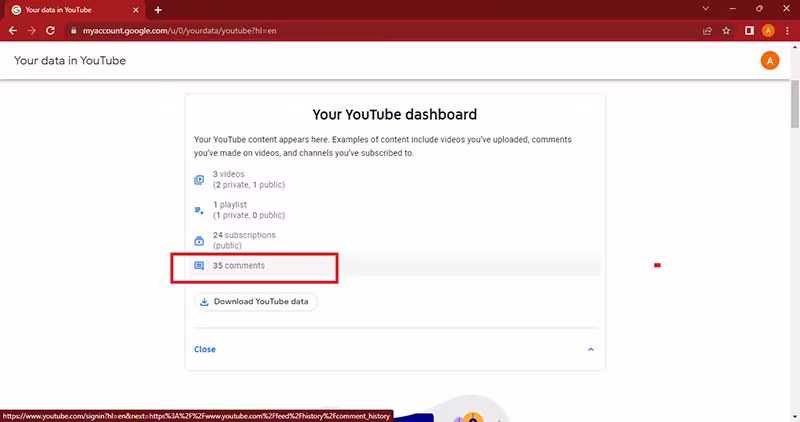800x422 pixels.
Task: Click the subscriptions icon
Action: 199,241
